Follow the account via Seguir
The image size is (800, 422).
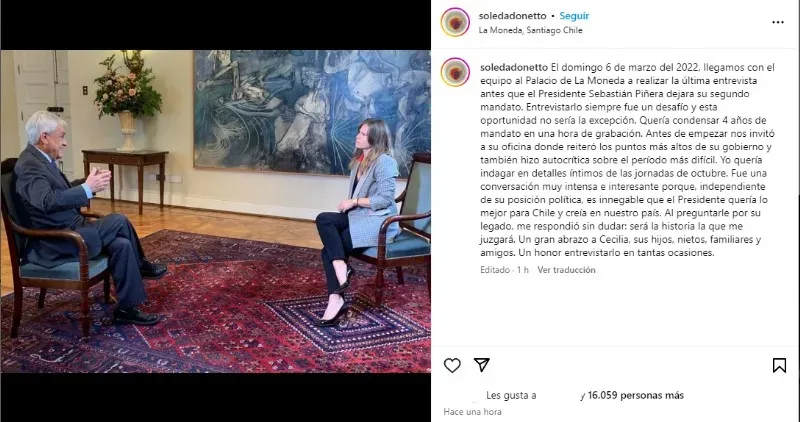pyautogui.click(x=574, y=16)
